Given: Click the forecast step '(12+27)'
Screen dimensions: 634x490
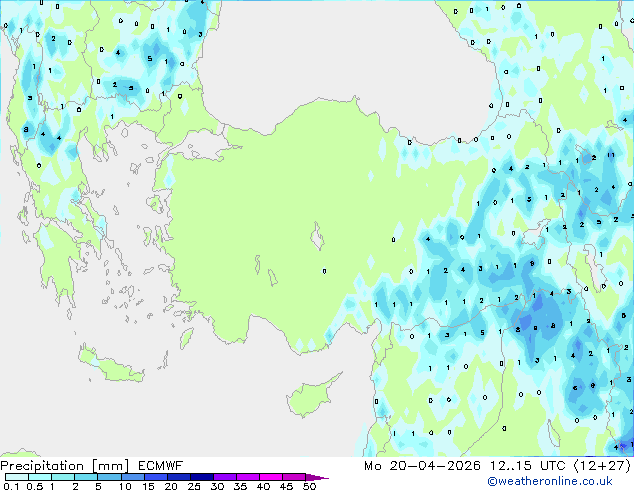Looking at the screenshot, I should coord(602,466).
